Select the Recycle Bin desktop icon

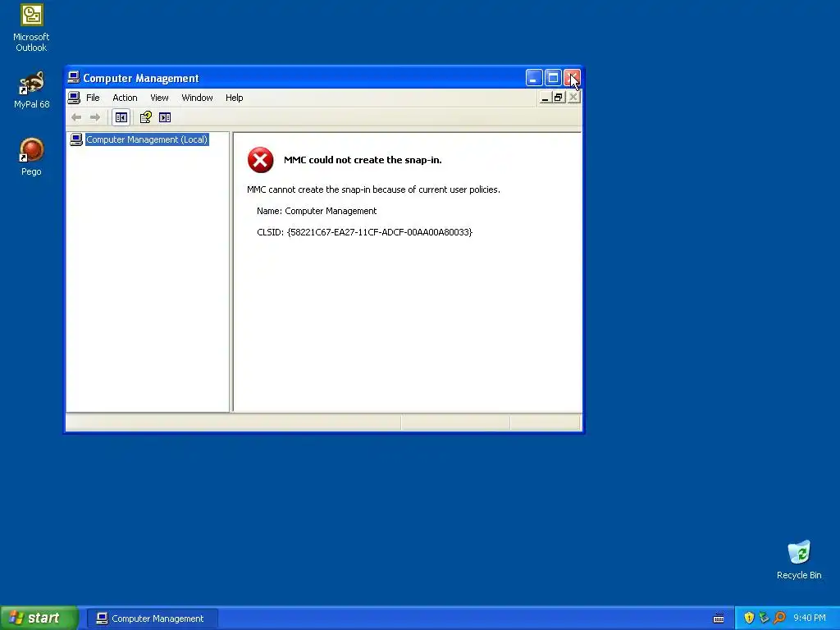799,559
